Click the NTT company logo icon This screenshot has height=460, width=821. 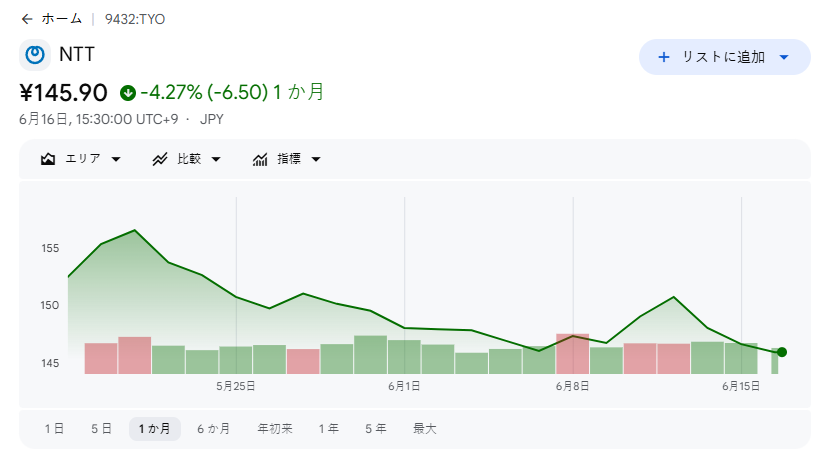pos(35,54)
